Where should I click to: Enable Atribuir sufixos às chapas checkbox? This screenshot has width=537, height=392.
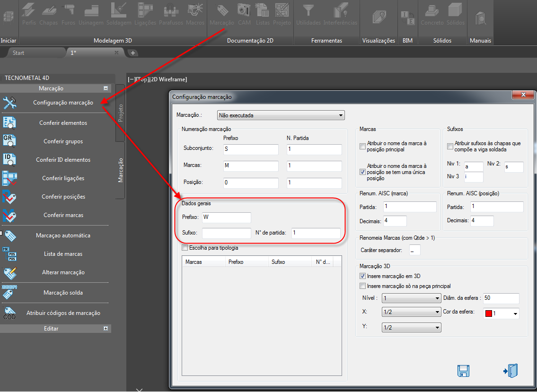tap(450, 147)
